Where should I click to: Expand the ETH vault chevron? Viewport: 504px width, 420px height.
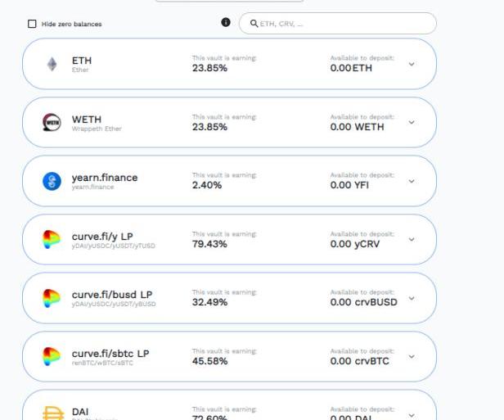coord(412,64)
